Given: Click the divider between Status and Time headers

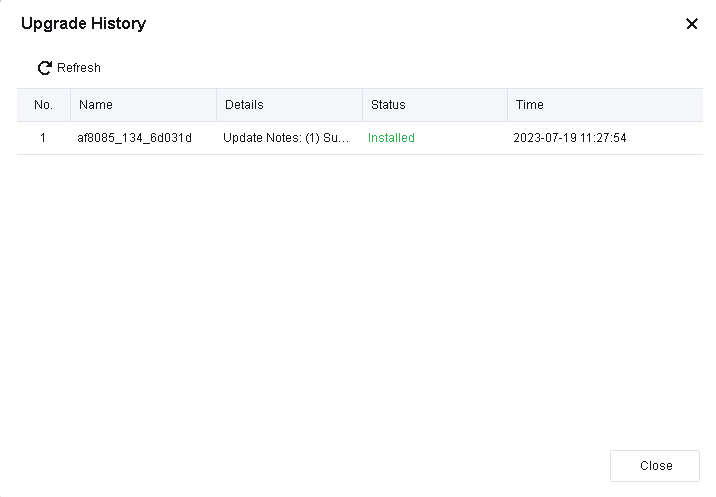Looking at the screenshot, I should (508, 105).
